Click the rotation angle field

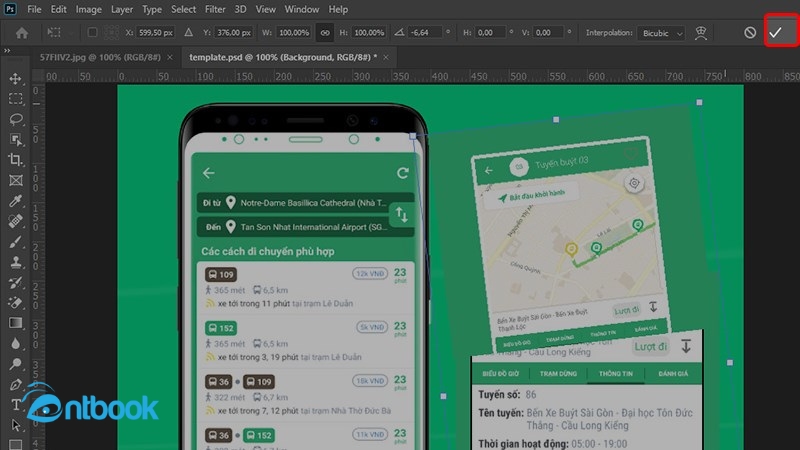427,33
